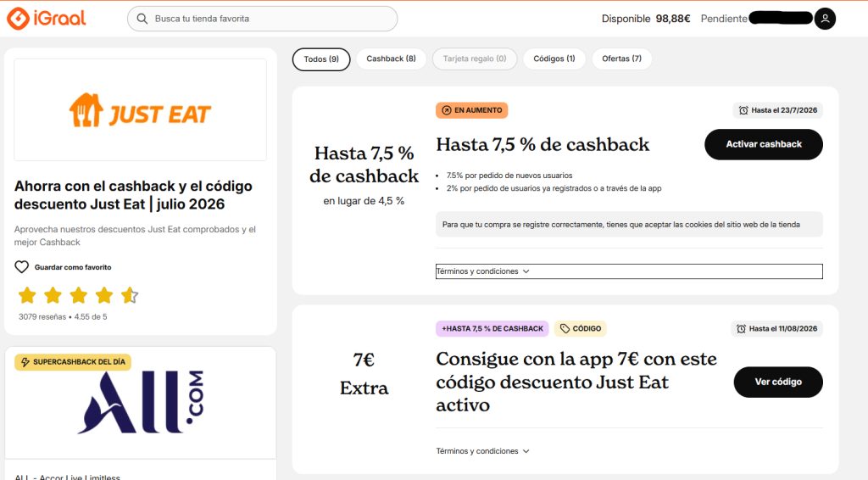Select the Tarjeta regalo (0) tab

point(475,59)
